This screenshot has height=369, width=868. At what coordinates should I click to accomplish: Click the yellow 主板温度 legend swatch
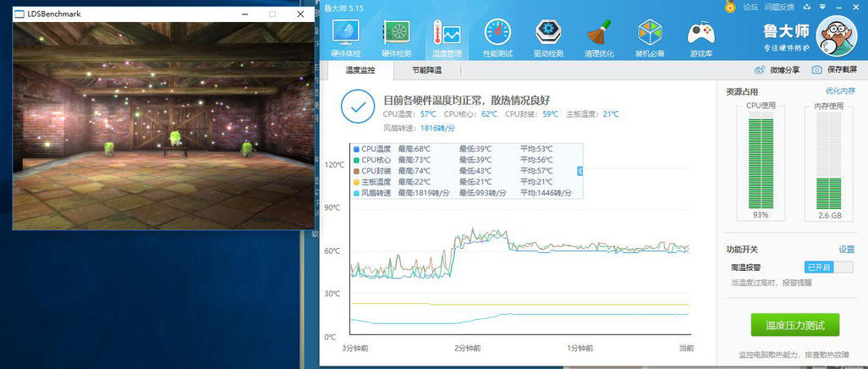[x=356, y=182]
